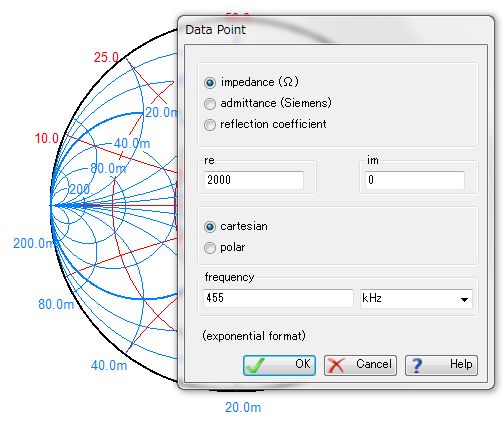Click the red X icon on Cancel

tap(336, 366)
